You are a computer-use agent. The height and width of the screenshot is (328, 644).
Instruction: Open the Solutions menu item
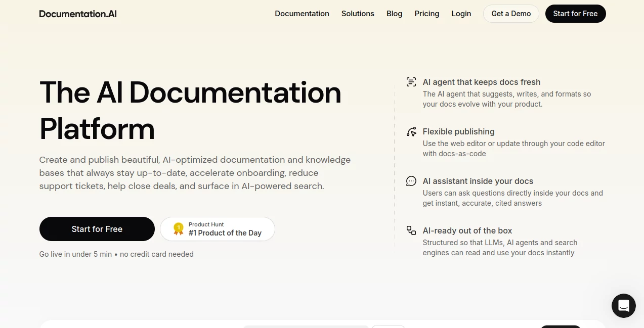tap(358, 14)
